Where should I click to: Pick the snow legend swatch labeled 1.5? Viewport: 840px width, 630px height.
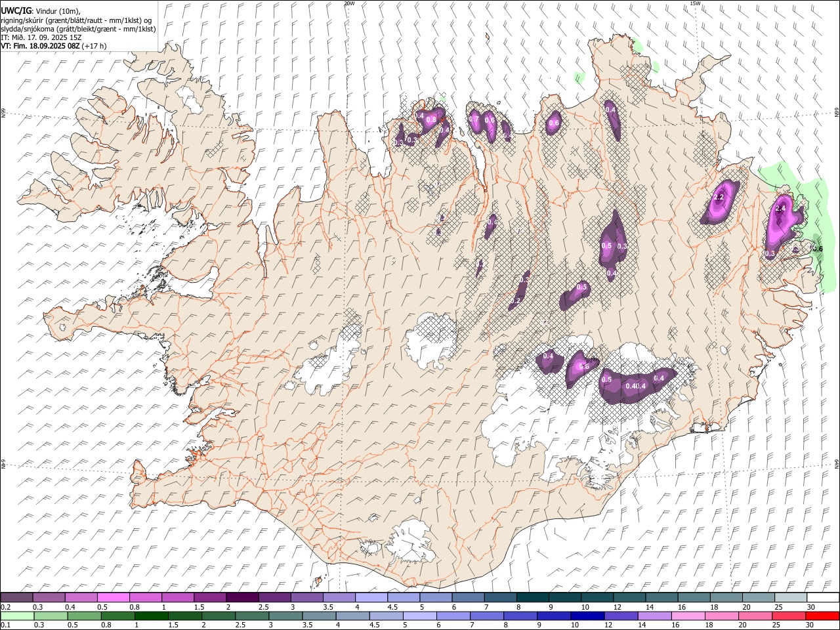[209, 598]
